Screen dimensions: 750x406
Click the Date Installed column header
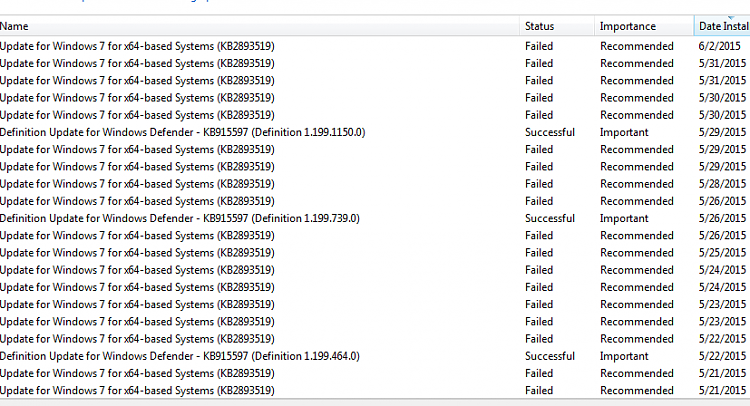point(722,26)
